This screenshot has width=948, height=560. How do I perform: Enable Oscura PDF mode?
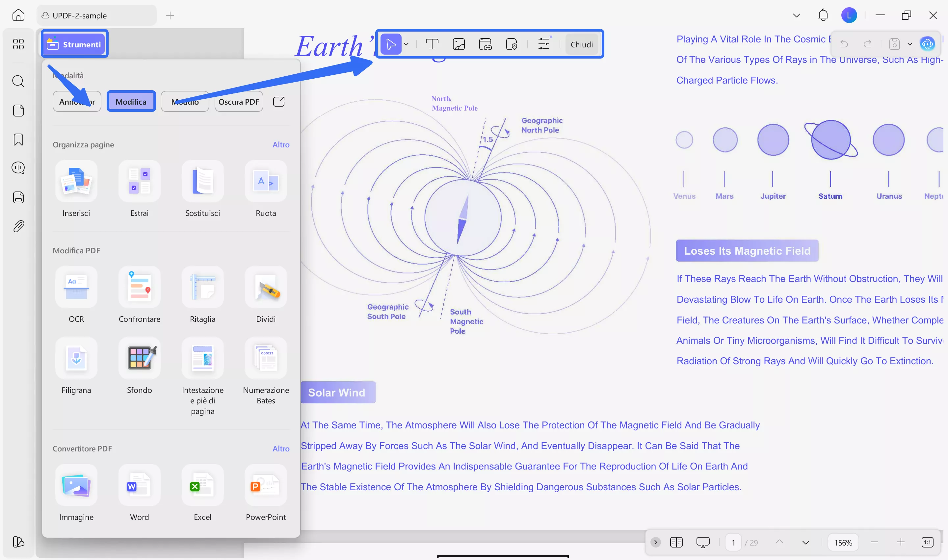coord(239,101)
